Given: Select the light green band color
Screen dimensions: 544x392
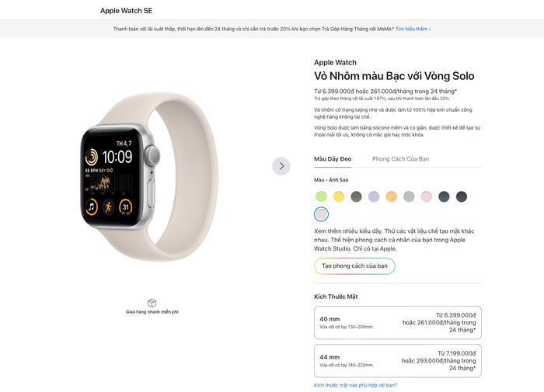Looking at the screenshot, I should [321, 196].
